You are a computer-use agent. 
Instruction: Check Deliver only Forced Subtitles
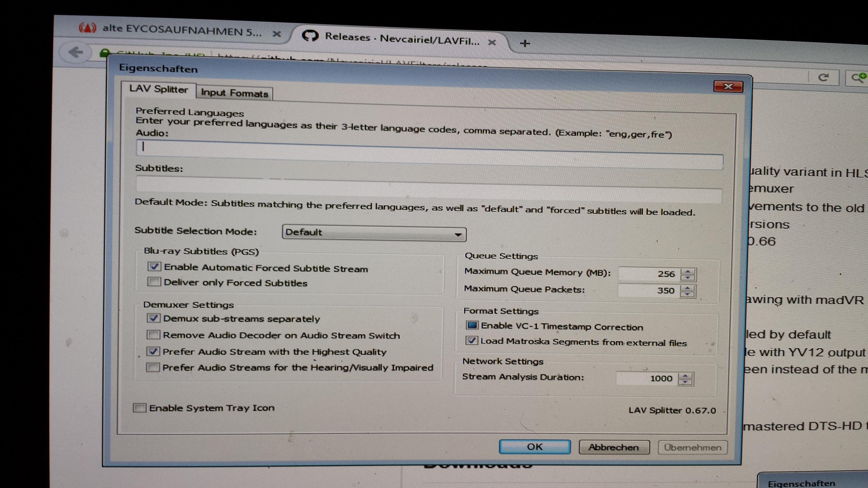point(154,282)
